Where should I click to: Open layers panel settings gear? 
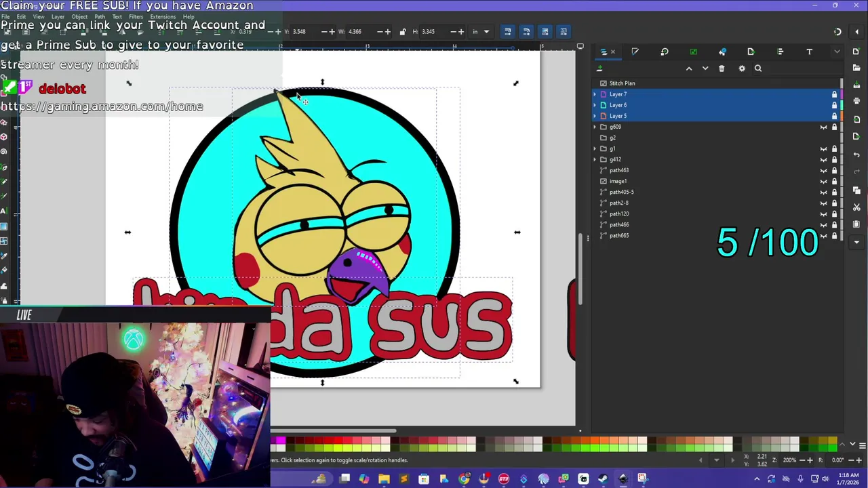(x=742, y=68)
